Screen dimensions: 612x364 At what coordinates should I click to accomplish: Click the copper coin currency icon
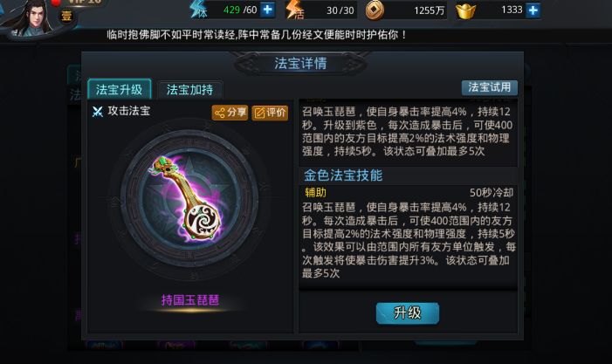[x=375, y=10]
